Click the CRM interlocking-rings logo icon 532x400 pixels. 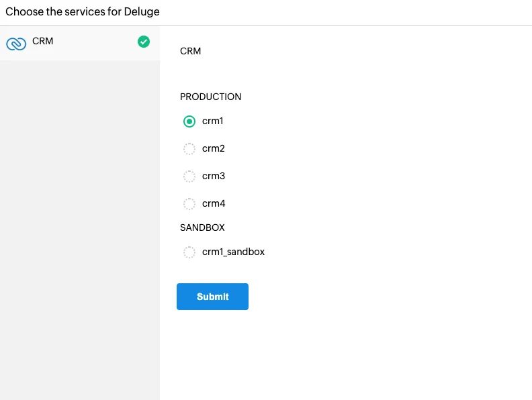point(16,44)
